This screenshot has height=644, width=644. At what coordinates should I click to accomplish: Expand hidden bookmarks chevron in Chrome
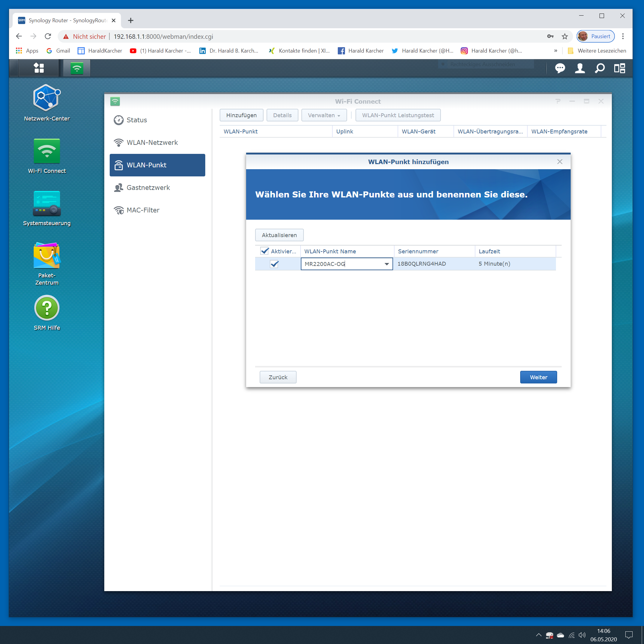[x=556, y=51]
